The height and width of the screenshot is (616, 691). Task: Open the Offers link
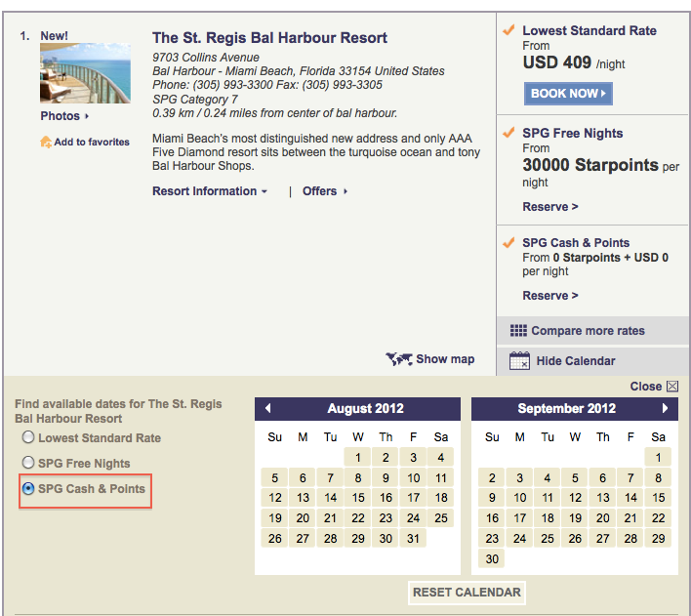[325, 191]
